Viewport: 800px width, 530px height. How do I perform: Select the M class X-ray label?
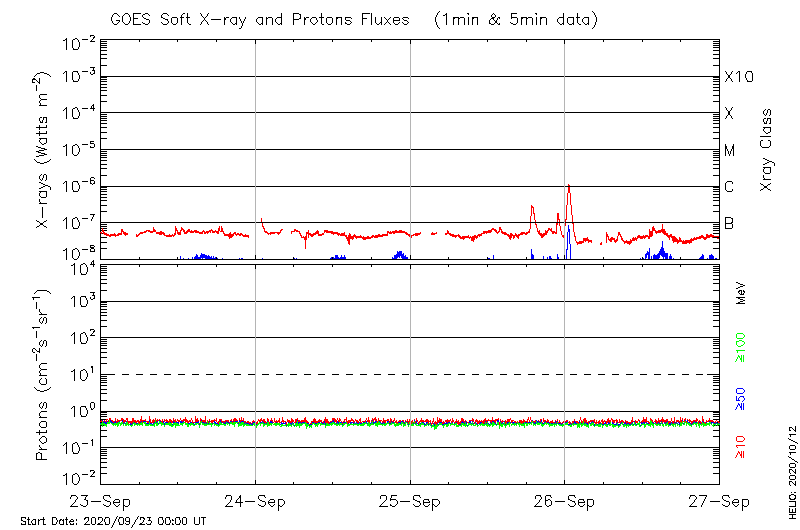click(x=730, y=151)
